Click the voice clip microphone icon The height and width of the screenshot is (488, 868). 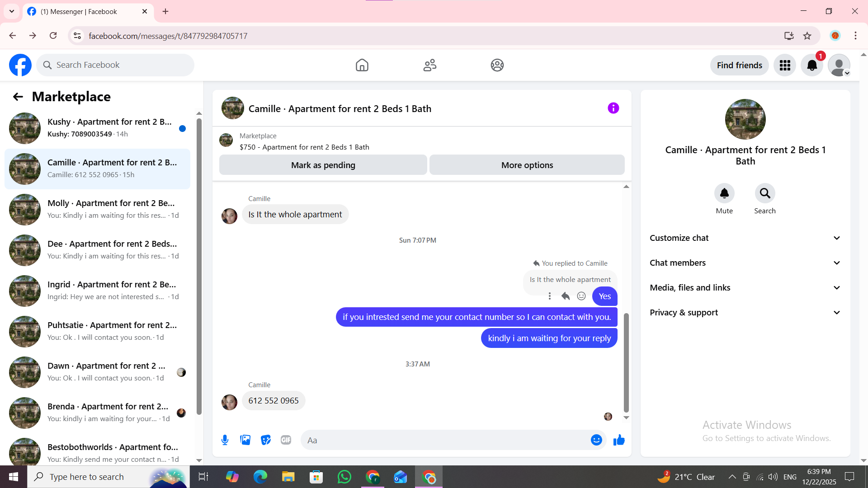click(225, 440)
